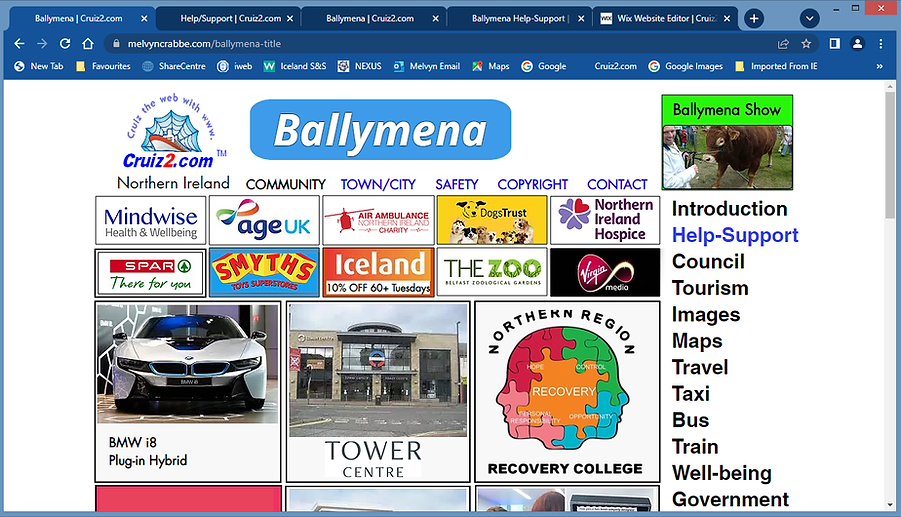
Task: Open the browser home page icon
Action: pyautogui.click(x=88, y=44)
